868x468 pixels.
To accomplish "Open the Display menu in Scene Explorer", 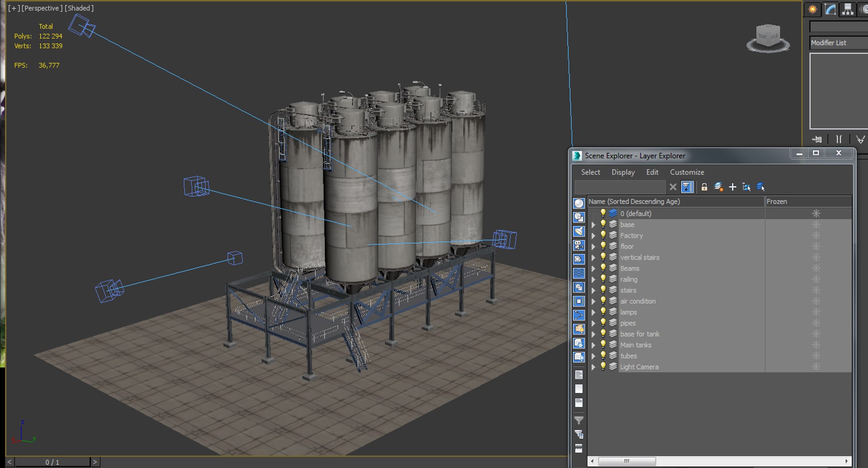I will [623, 172].
